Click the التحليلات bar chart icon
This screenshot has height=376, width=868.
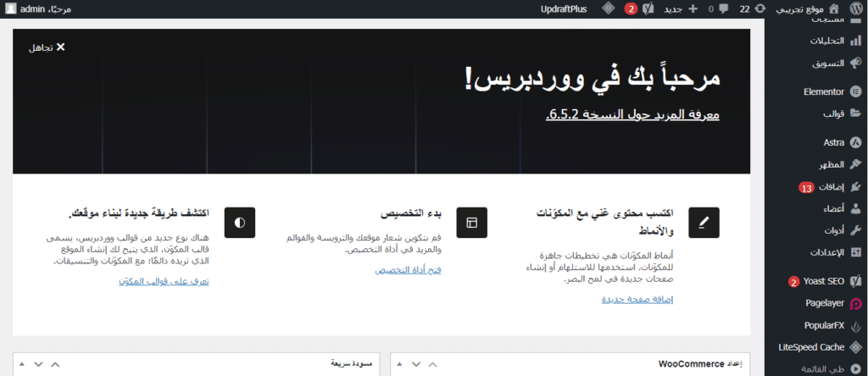856,41
